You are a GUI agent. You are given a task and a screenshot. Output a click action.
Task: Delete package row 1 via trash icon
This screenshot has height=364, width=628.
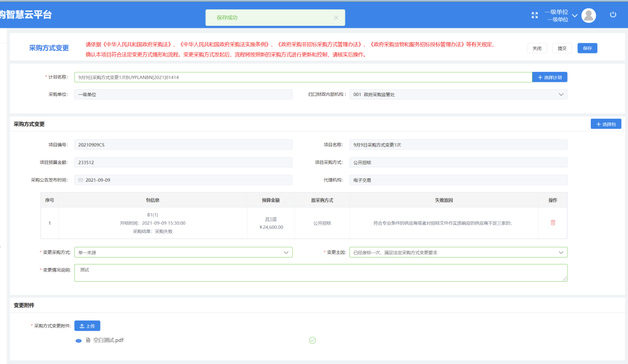tap(553, 222)
